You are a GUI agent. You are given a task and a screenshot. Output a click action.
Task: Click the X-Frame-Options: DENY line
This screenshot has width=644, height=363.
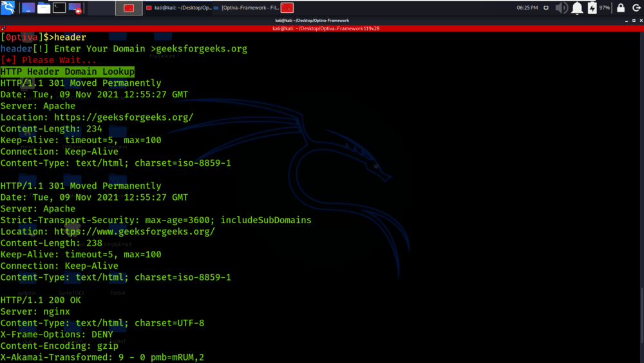coord(57,334)
